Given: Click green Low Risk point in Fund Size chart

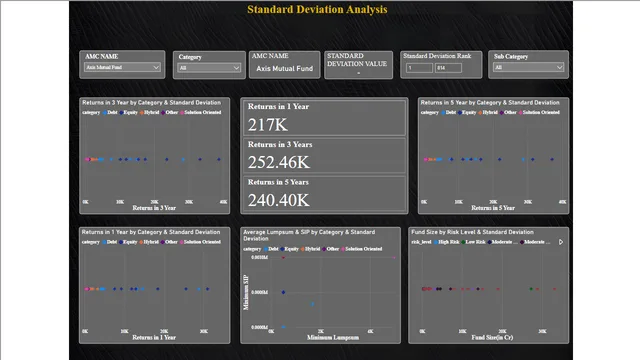Looking at the screenshot, I should tap(531, 289).
